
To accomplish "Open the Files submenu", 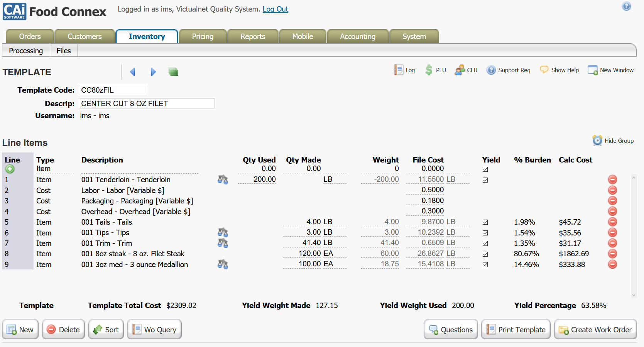I will [x=64, y=51].
